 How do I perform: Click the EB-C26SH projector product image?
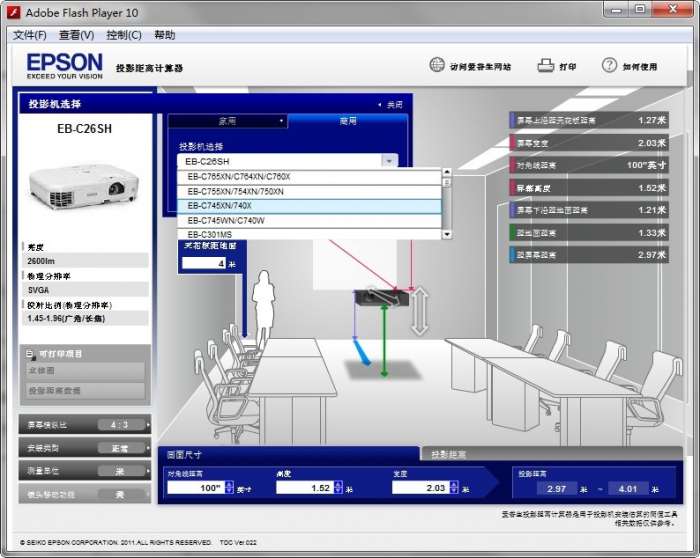coord(84,186)
